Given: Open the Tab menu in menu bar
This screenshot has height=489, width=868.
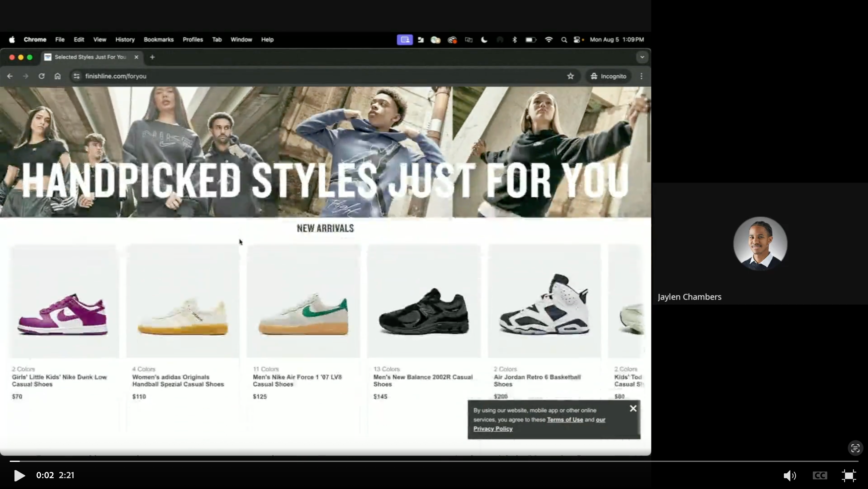Looking at the screenshot, I should 217,40.
